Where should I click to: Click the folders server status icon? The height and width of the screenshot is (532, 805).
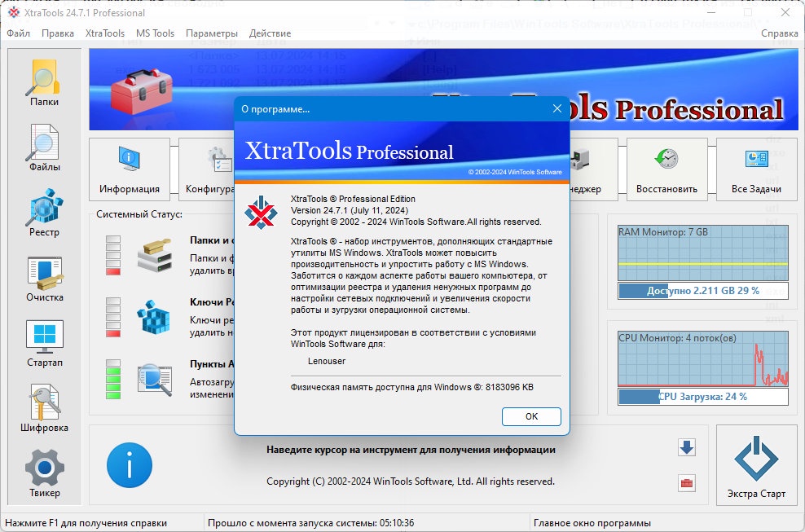154,256
